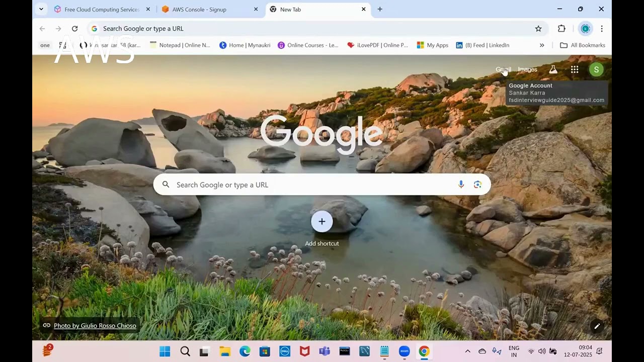Open the GitHub profile bookmark
This screenshot has width=644, height=362.
[110, 45]
